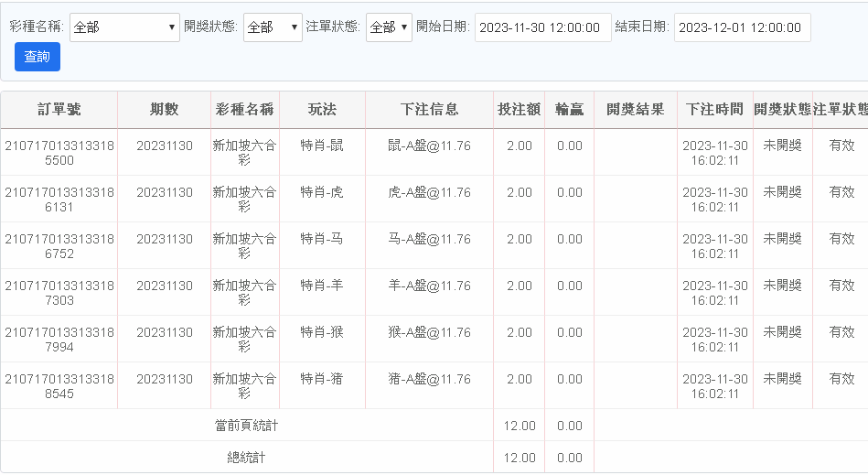Image resolution: width=868 pixels, height=475 pixels.
Task: Click bet info 猪-A盤@11.76
Action: (429, 379)
